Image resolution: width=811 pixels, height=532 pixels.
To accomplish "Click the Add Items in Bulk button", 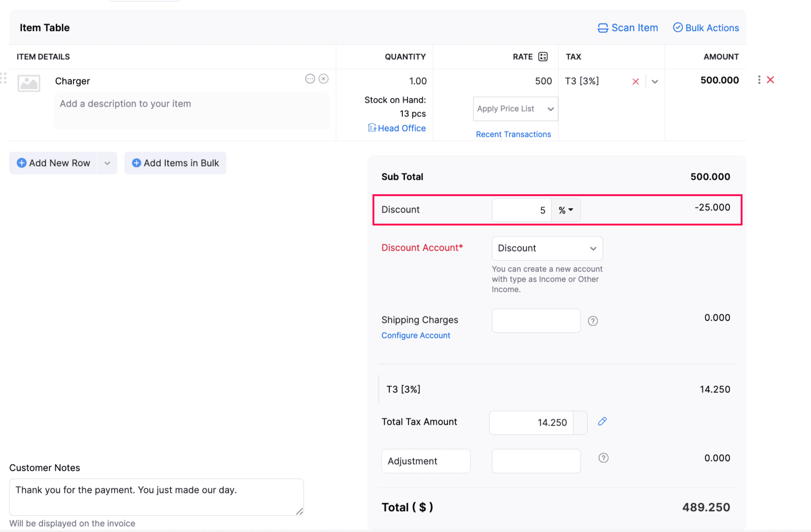I will coord(175,163).
